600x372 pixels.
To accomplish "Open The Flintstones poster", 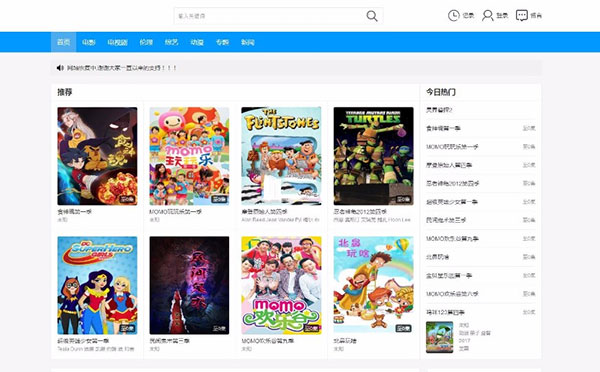I will (281, 156).
